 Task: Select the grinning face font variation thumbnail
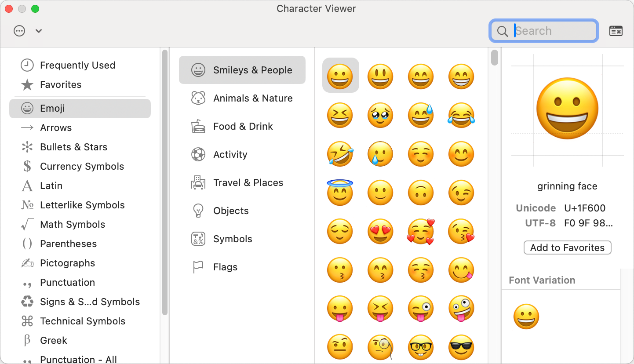click(x=526, y=317)
